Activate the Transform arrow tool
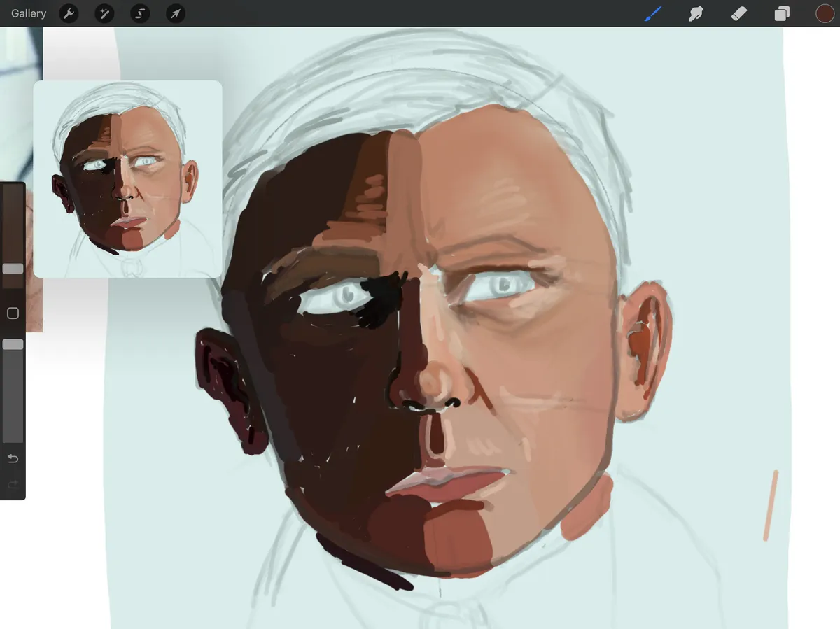The image size is (840, 629). click(x=176, y=13)
